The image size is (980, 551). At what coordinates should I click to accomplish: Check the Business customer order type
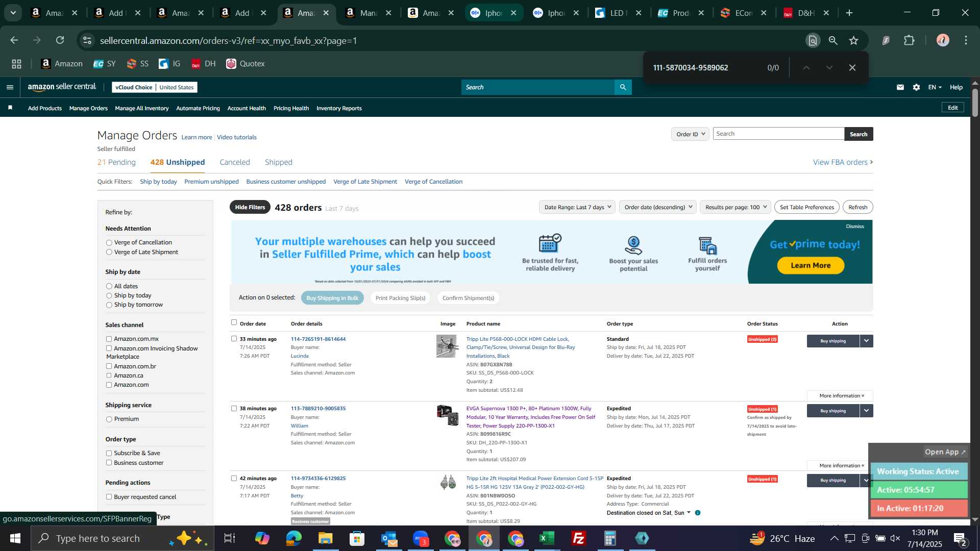[109, 463]
